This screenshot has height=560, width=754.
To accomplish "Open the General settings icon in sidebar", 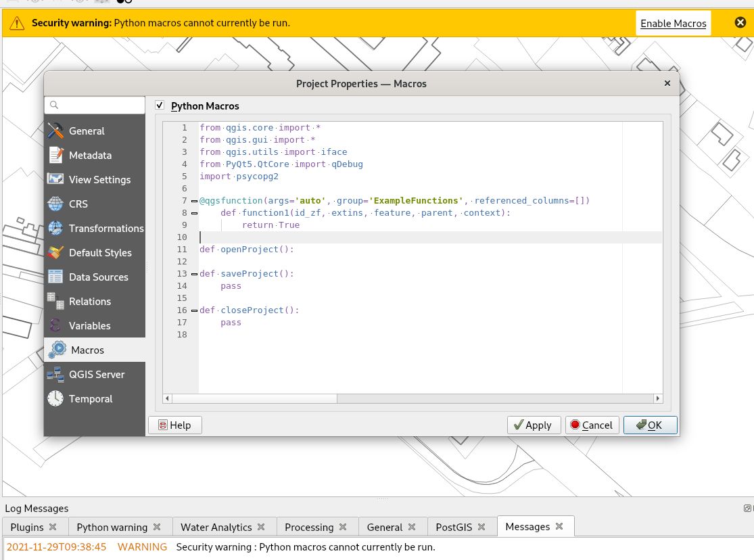I will [55, 131].
